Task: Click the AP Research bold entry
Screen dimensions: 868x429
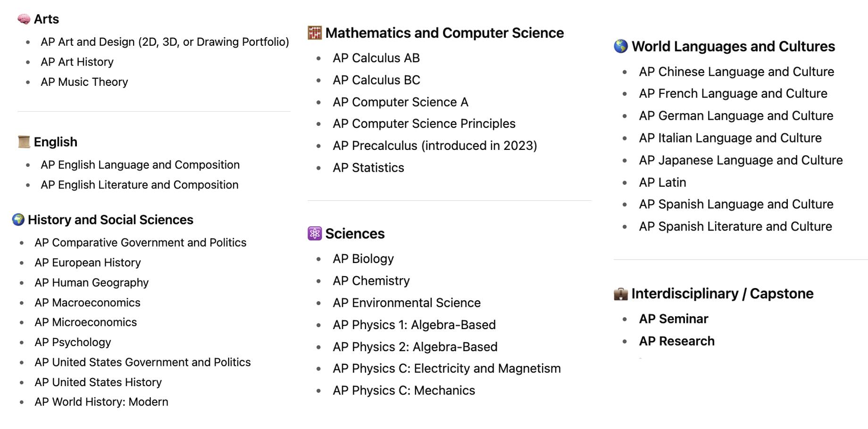Action: coord(676,341)
